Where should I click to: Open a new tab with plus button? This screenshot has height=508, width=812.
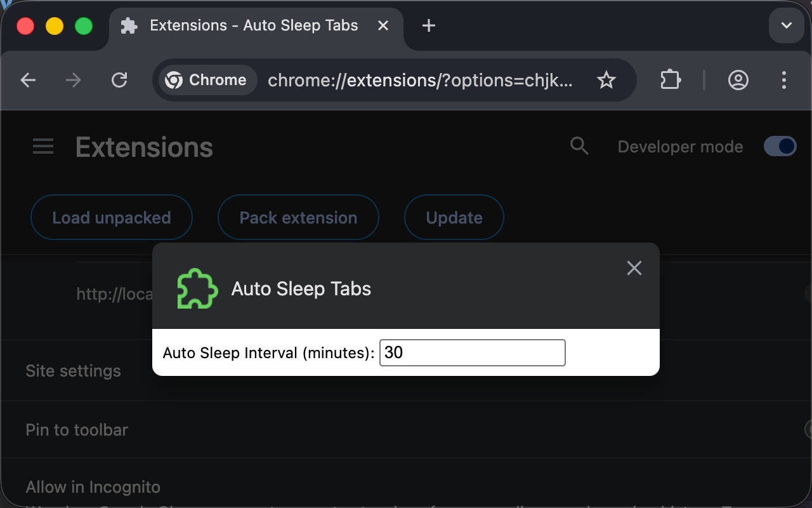point(429,26)
